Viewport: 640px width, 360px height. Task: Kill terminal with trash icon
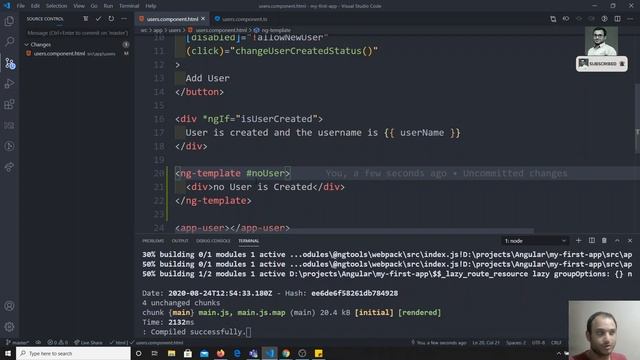604,241
